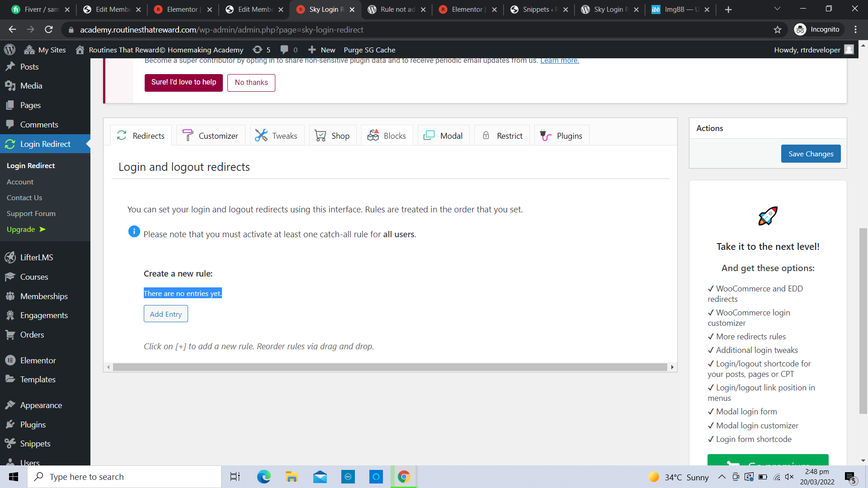Switch to the Restrict tab

(x=502, y=136)
